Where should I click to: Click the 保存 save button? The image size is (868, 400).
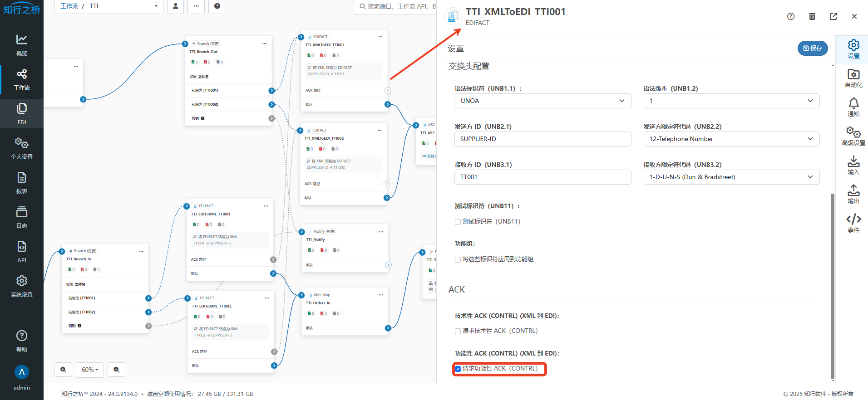813,48
